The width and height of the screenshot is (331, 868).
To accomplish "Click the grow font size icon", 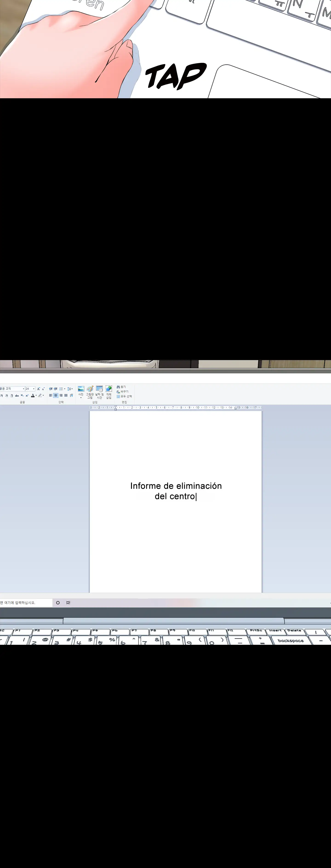I will [x=38, y=389].
